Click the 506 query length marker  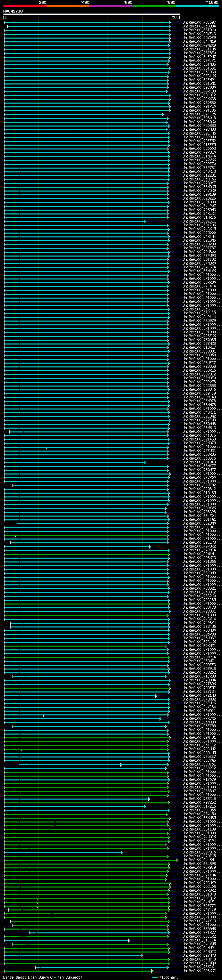(175, 17)
